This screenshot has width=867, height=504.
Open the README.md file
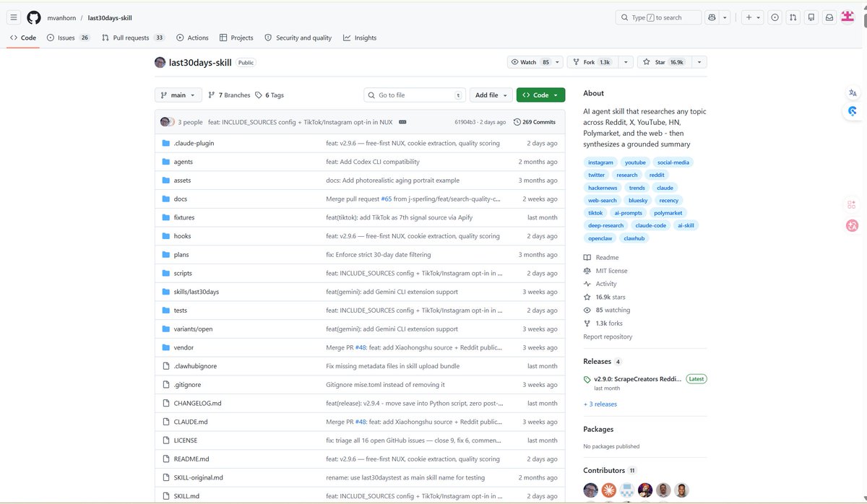191,459
